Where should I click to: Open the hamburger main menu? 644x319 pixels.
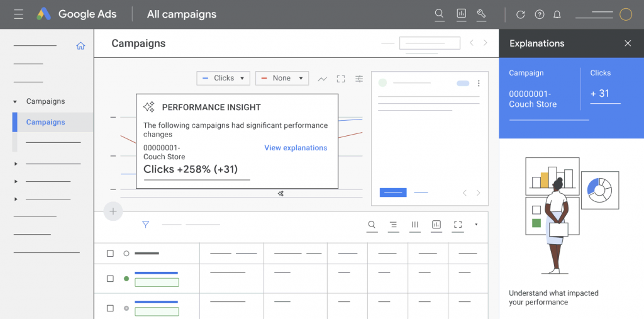(19, 14)
